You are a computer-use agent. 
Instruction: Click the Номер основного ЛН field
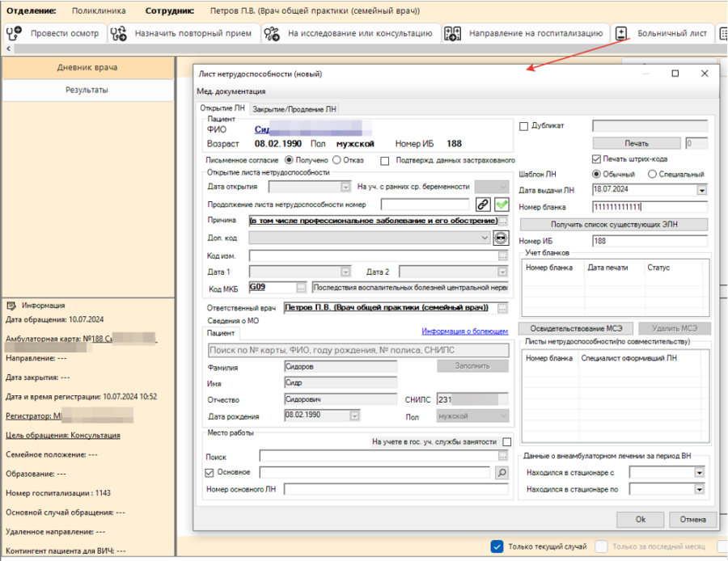[x=396, y=489]
